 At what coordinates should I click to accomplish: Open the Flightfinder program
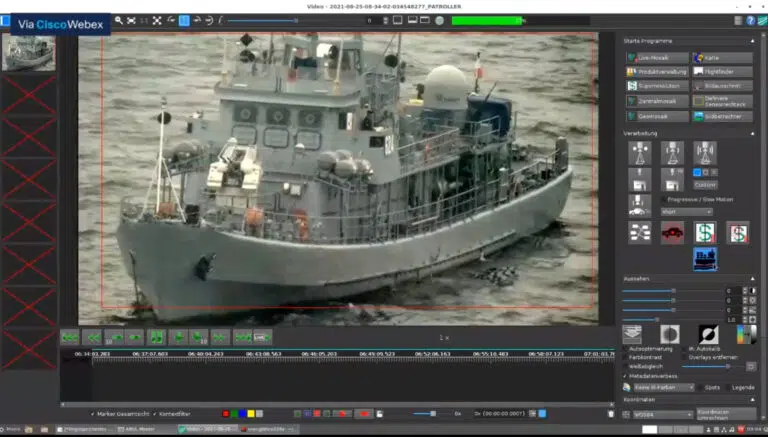pyautogui.click(x=722, y=72)
